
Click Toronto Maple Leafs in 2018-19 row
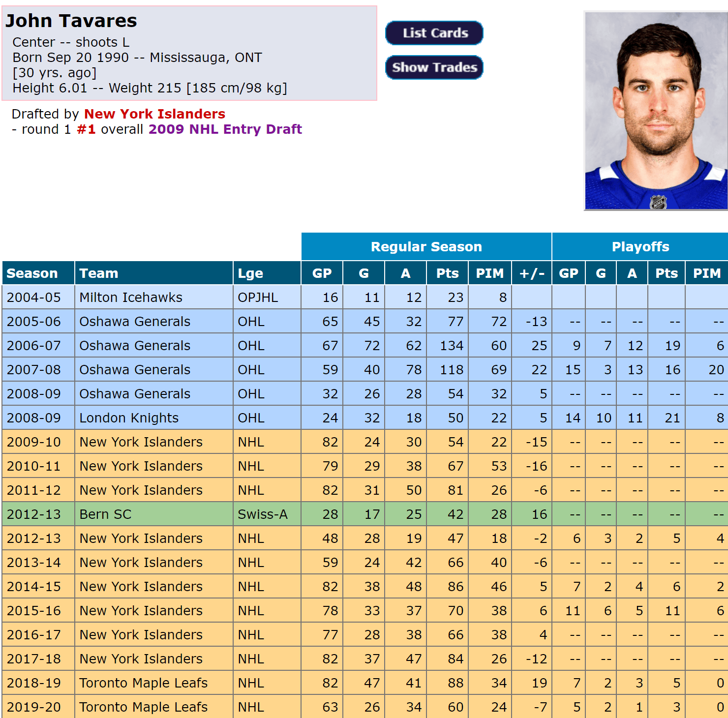143,683
